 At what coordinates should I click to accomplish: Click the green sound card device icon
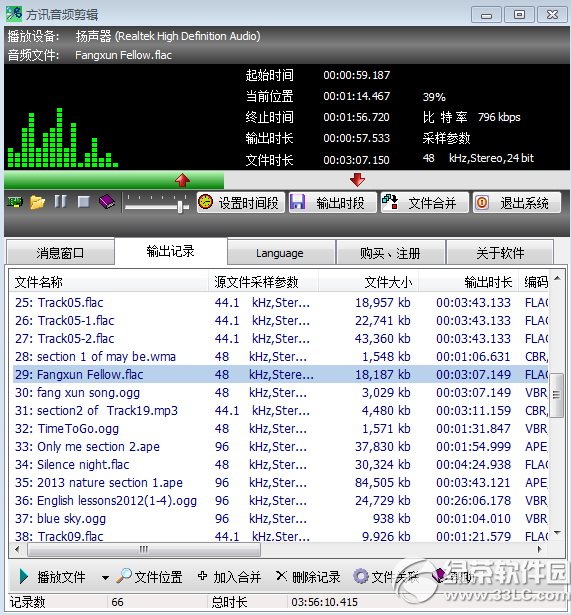click(15, 202)
